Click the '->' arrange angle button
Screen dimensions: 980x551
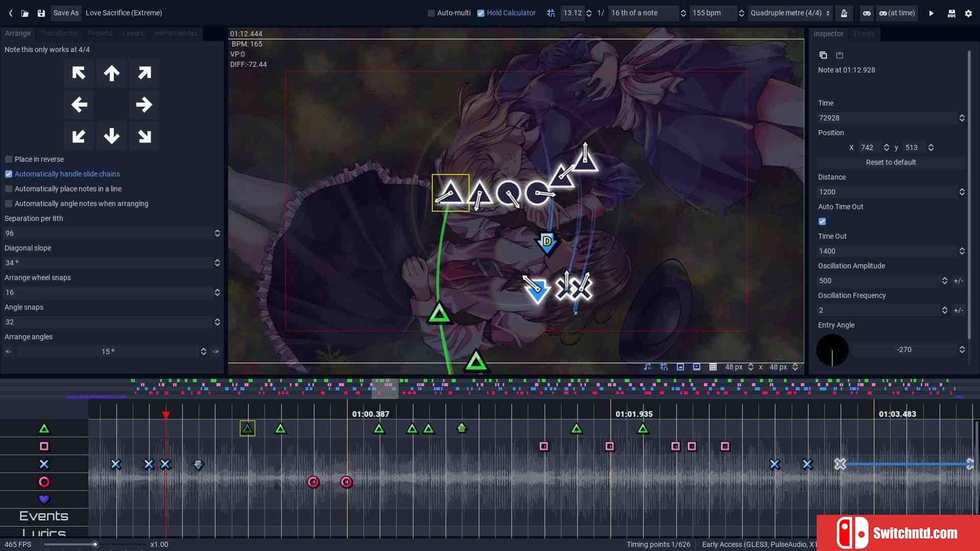pyautogui.click(x=215, y=352)
